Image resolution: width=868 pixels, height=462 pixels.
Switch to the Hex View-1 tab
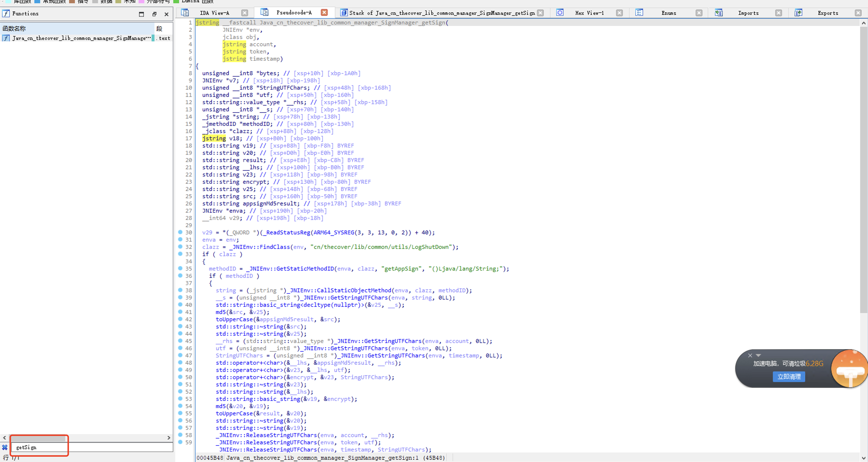589,13
